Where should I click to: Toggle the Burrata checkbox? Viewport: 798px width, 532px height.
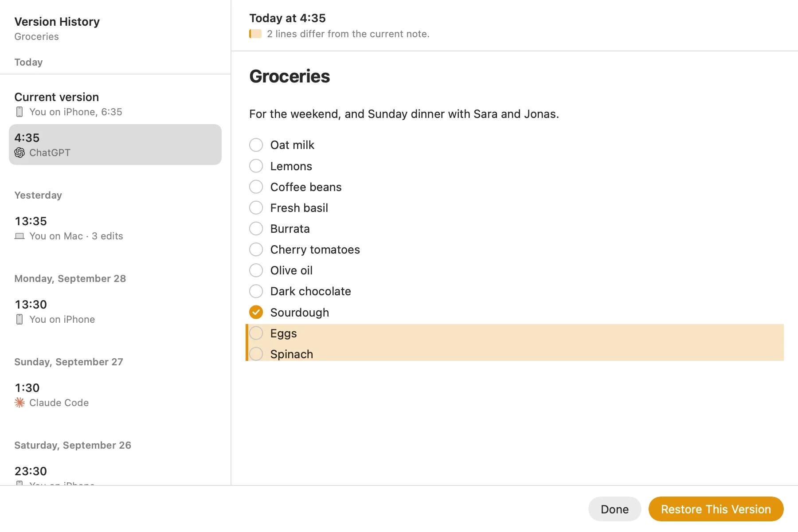coord(256,228)
